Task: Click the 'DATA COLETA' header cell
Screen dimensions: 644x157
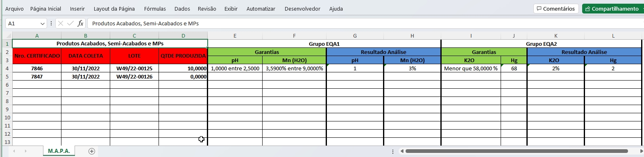Action: pos(86,56)
